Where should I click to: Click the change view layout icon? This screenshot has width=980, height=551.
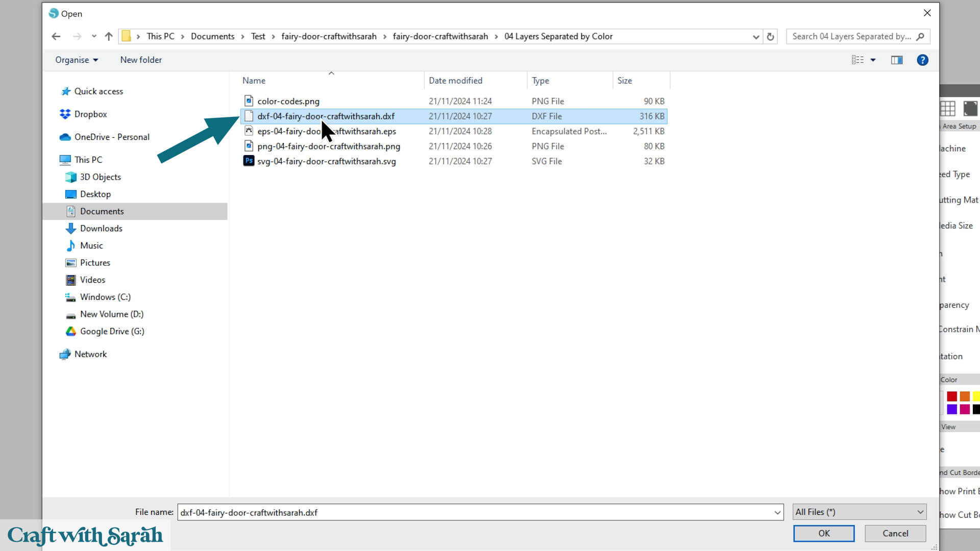pos(857,60)
